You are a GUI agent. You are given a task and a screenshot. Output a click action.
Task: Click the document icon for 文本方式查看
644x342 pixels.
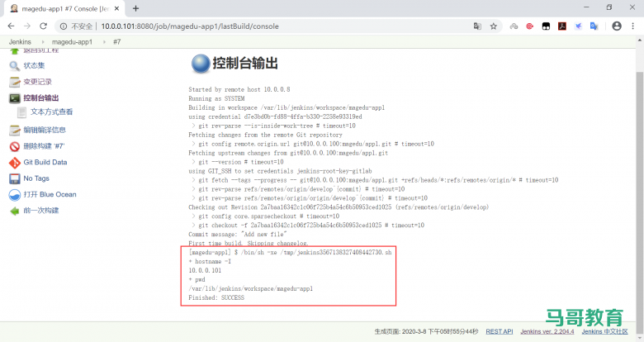point(21,112)
